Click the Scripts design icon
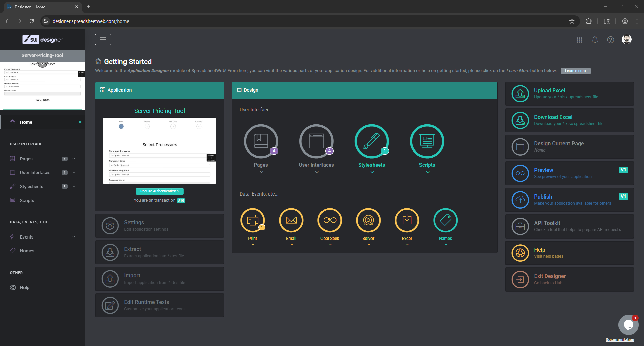This screenshot has height=346, width=644. coord(427,141)
